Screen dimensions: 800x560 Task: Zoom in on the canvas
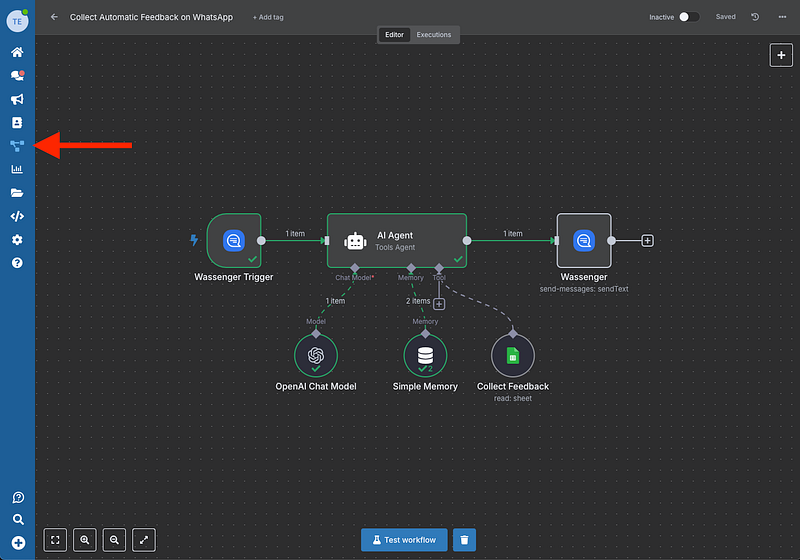(x=85, y=540)
